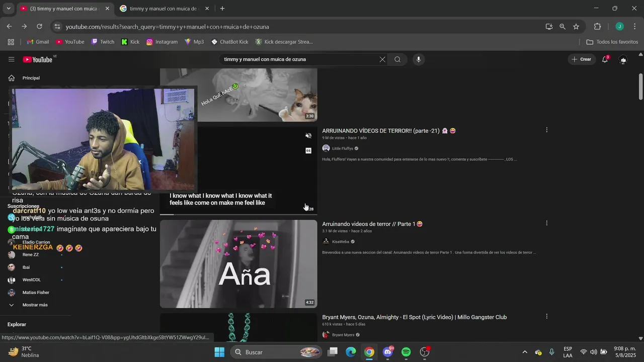Image resolution: width=644 pixels, height=362 pixels.
Task: Unmute the video preview with speaker icon
Action: [308, 136]
